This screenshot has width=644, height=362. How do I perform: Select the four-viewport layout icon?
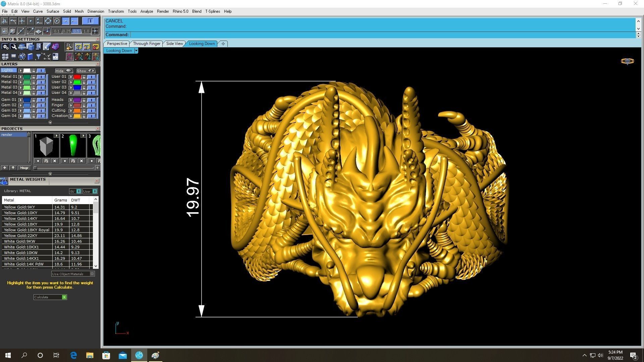point(5,57)
